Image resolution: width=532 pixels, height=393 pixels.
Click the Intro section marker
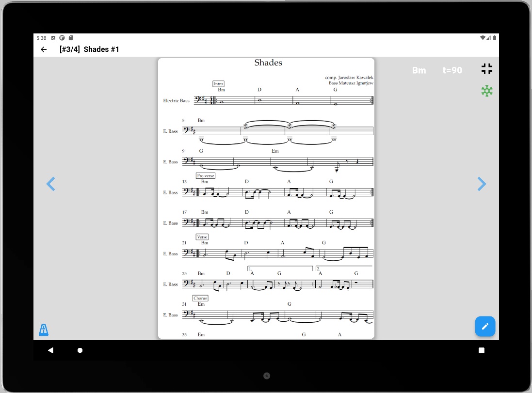[218, 84]
